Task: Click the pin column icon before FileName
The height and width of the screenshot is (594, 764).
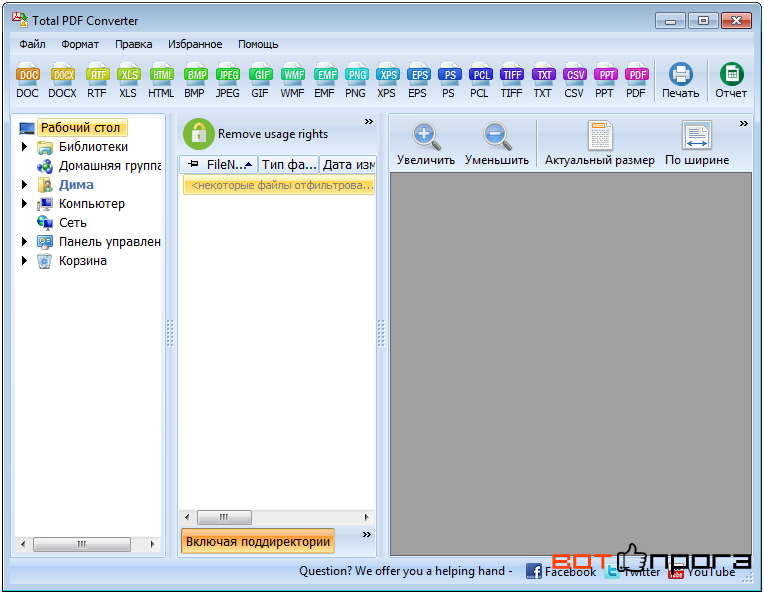Action: pyautogui.click(x=193, y=164)
